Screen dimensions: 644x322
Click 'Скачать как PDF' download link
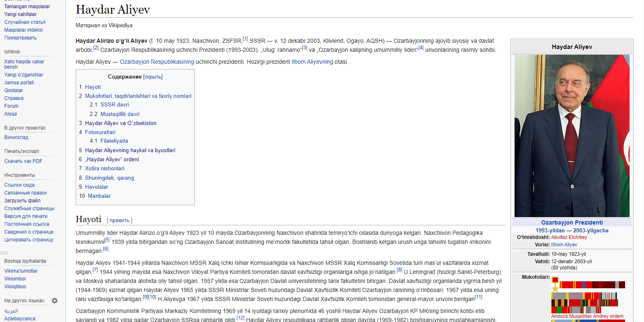(x=23, y=161)
